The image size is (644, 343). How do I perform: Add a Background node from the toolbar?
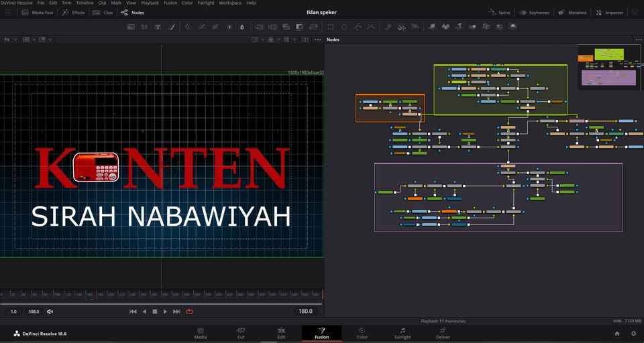[131, 27]
